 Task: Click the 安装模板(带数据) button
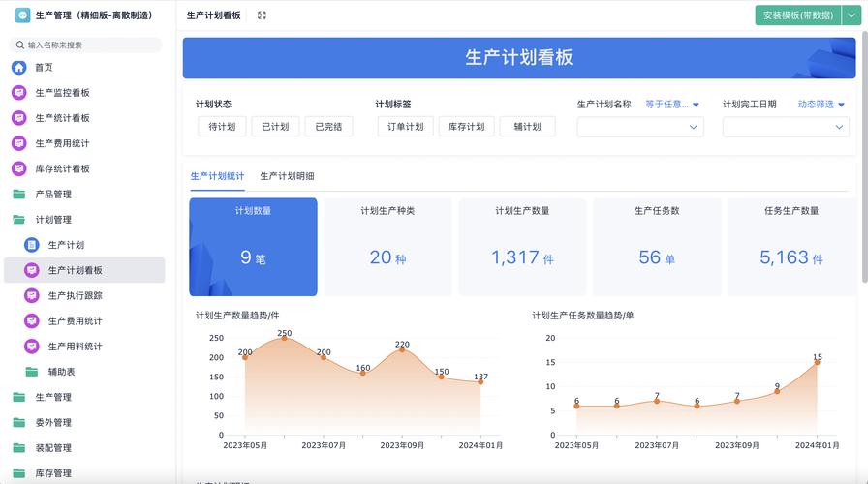point(798,15)
